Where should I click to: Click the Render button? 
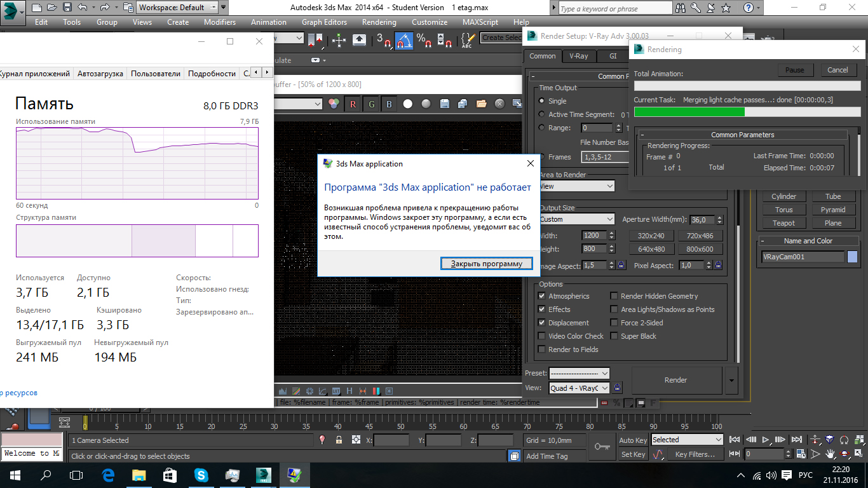(x=676, y=380)
